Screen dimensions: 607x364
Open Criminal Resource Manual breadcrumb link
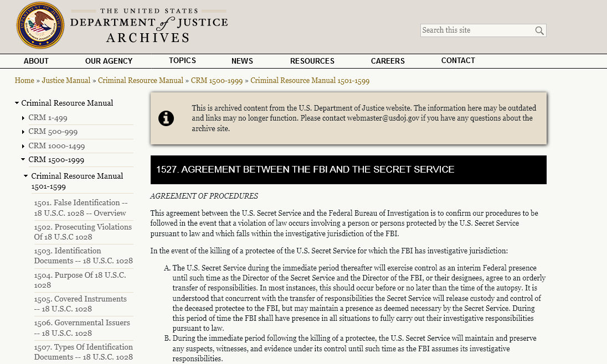point(141,80)
